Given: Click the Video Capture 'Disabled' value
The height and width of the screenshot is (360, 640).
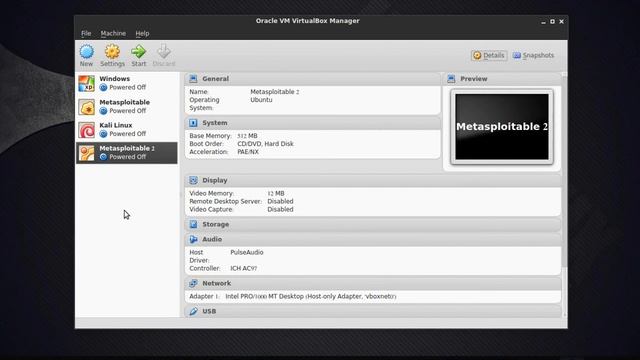Looking at the screenshot, I should (x=280, y=209).
